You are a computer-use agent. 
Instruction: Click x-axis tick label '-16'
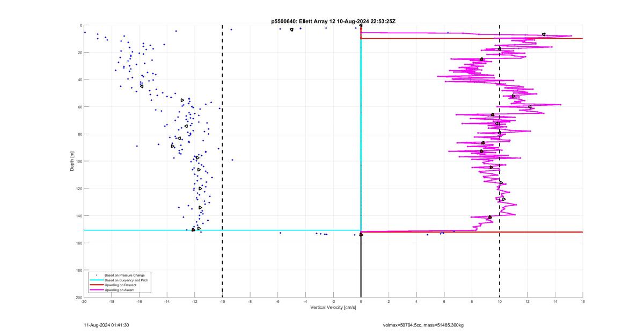pyautogui.click(x=139, y=301)
